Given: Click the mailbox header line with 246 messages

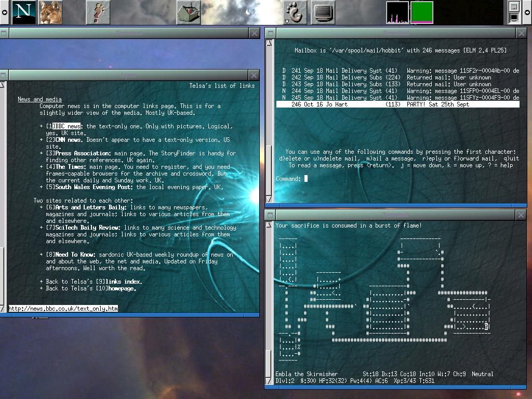Looking at the screenshot, I should [x=401, y=50].
